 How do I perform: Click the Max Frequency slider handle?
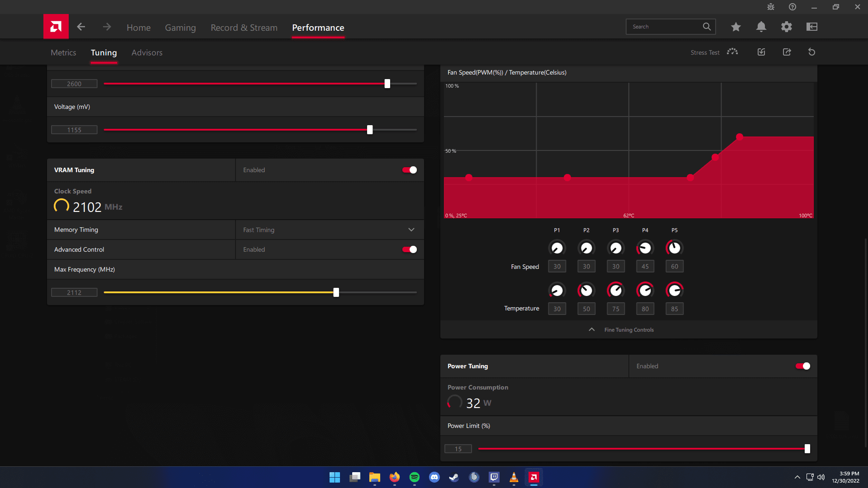(336, 292)
